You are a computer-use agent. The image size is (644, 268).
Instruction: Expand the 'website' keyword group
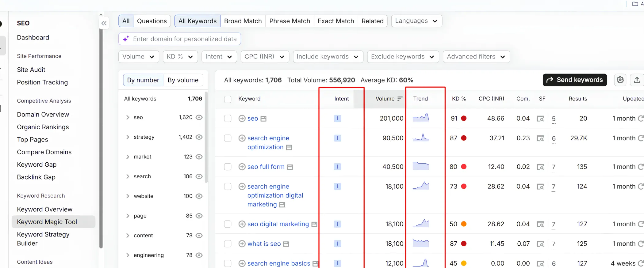(x=128, y=196)
